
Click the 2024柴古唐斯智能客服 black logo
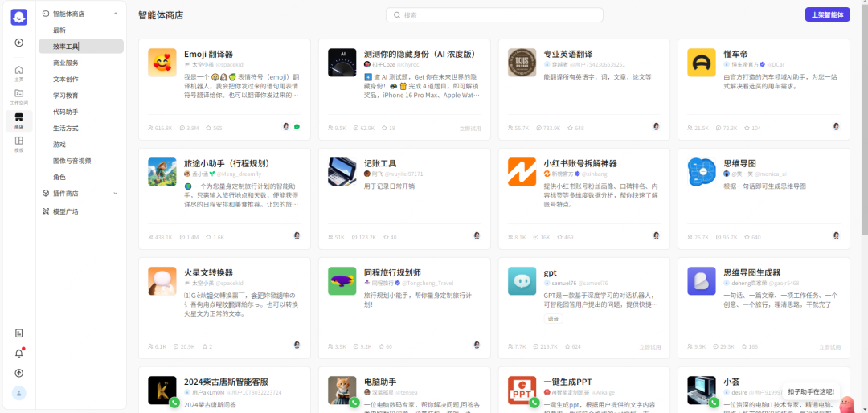(x=162, y=391)
